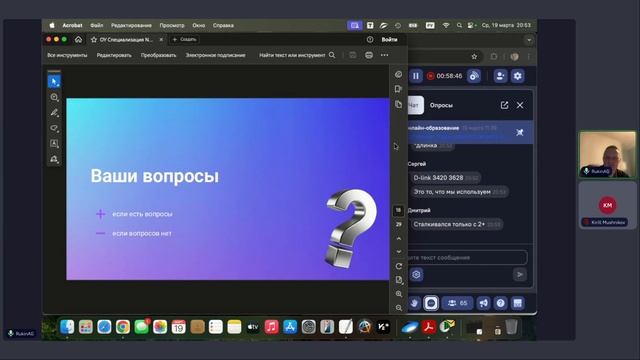Select the lasso draw tool in left toolbar
This screenshot has height=360, width=640.
[x=54, y=128]
